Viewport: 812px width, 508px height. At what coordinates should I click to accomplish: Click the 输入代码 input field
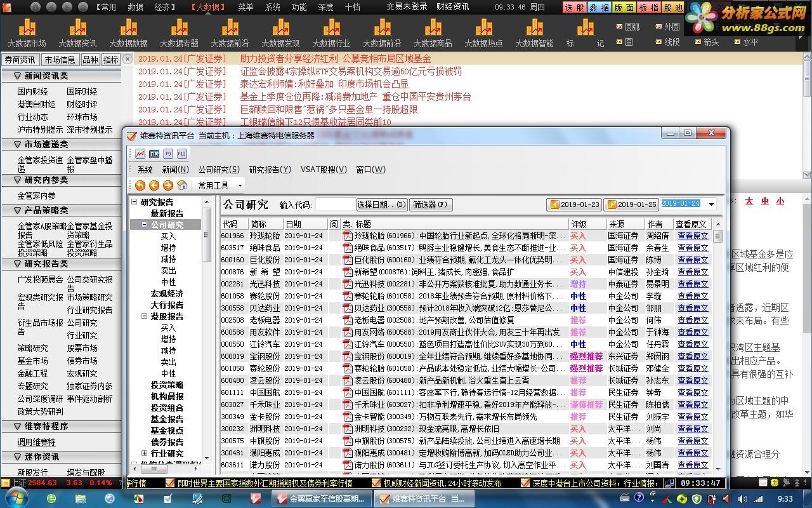pos(335,204)
